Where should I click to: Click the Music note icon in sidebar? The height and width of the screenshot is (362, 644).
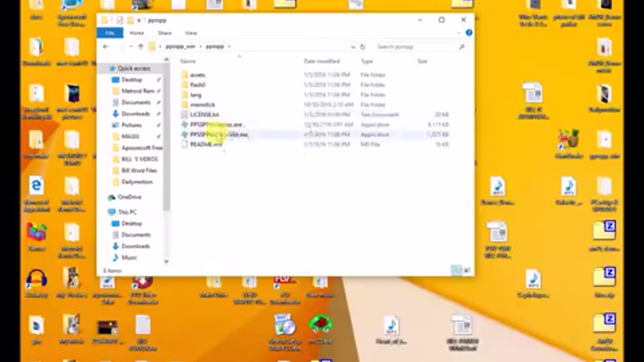pos(116,257)
